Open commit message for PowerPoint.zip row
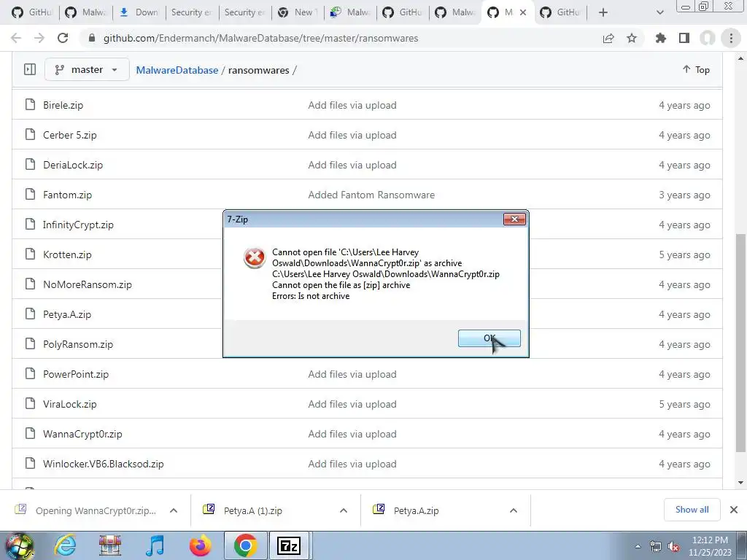Screen dimensions: 747x560 coord(352,374)
